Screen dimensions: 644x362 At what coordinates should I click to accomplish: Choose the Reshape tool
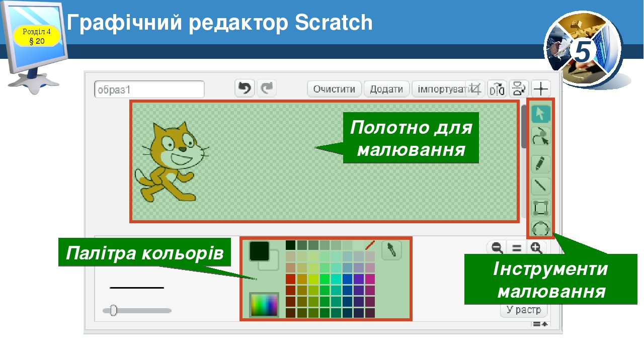(541, 136)
